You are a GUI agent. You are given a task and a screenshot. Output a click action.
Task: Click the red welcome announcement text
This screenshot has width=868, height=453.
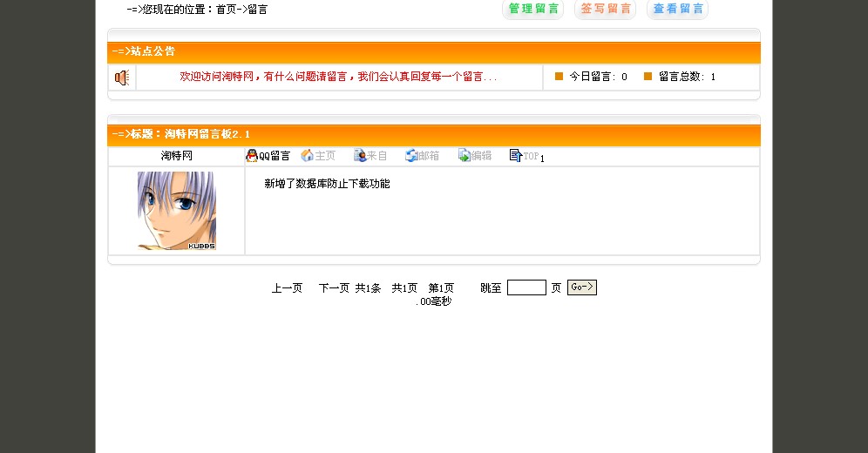point(338,77)
